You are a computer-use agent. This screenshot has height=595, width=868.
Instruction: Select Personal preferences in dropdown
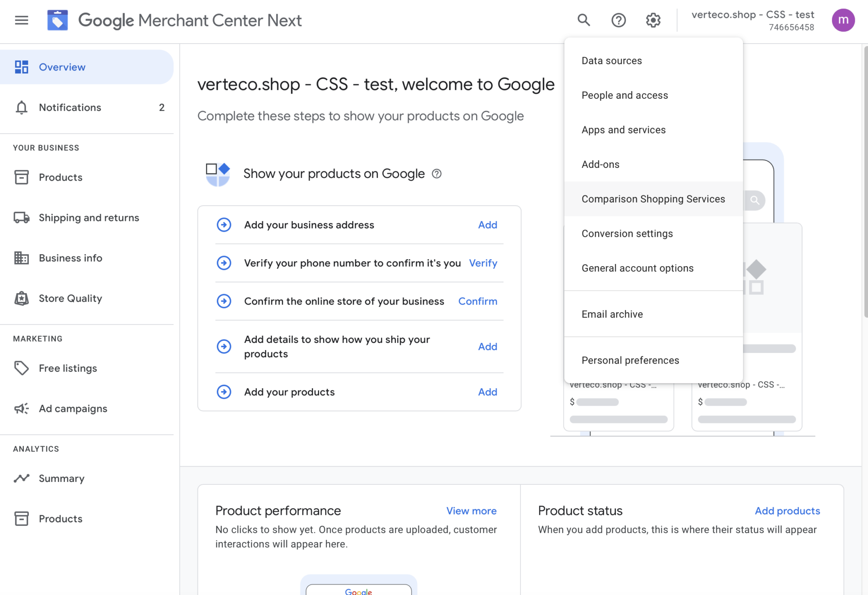click(x=630, y=360)
